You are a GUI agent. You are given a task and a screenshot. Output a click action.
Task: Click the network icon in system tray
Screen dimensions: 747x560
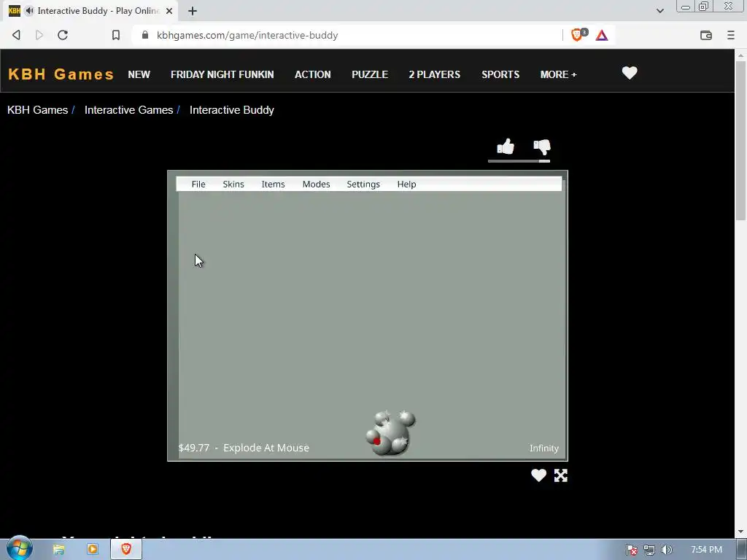tap(649, 550)
